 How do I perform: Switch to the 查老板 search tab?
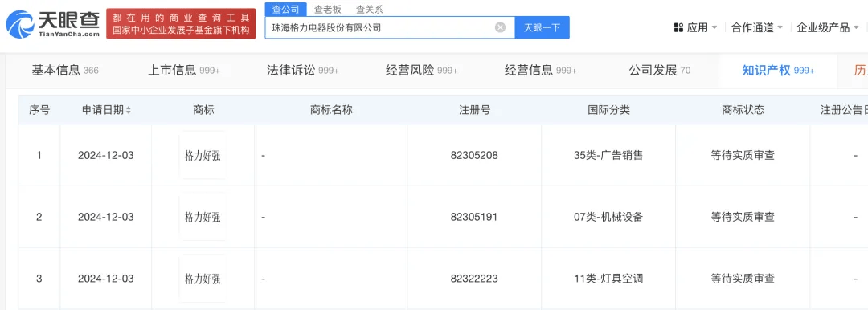coord(328,10)
